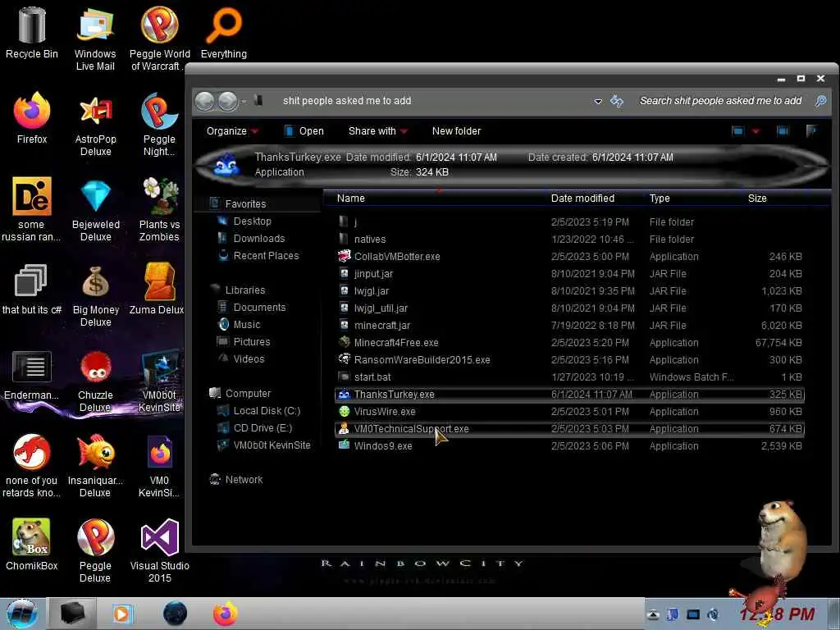Launch Big Money Deluxe desktop icon
The image size is (840, 630).
tap(95, 294)
